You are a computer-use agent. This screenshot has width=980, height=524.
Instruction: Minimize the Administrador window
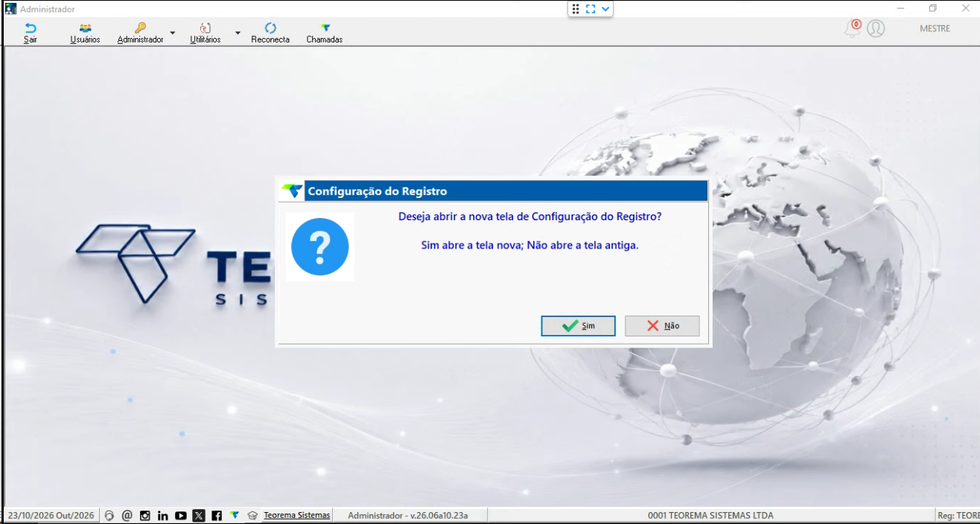click(901, 9)
